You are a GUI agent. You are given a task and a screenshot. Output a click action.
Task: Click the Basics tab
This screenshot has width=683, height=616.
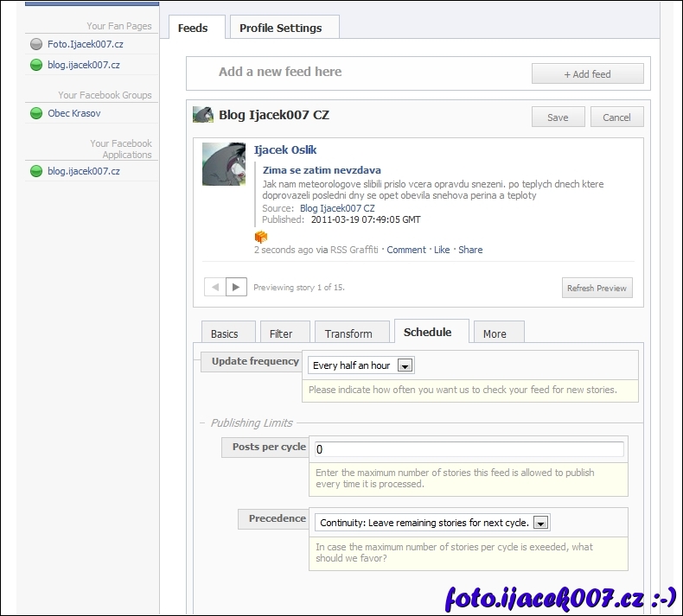pyautogui.click(x=224, y=333)
